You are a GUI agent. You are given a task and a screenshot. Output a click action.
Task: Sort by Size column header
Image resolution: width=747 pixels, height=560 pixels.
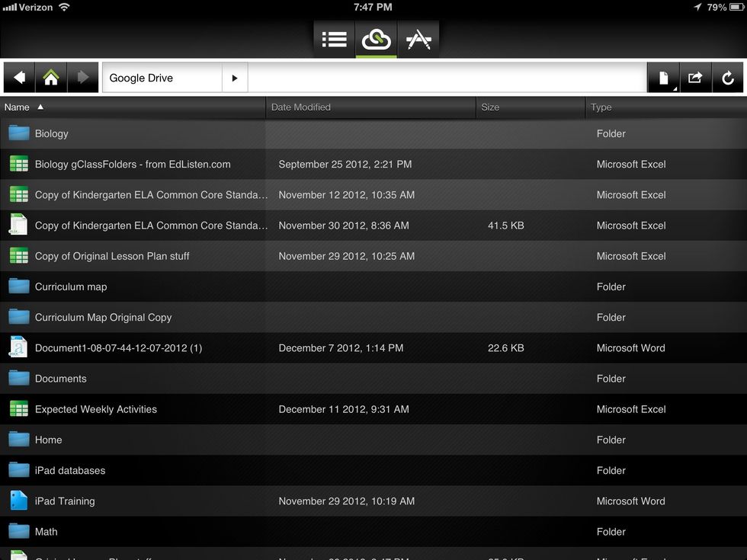pyautogui.click(x=490, y=107)
